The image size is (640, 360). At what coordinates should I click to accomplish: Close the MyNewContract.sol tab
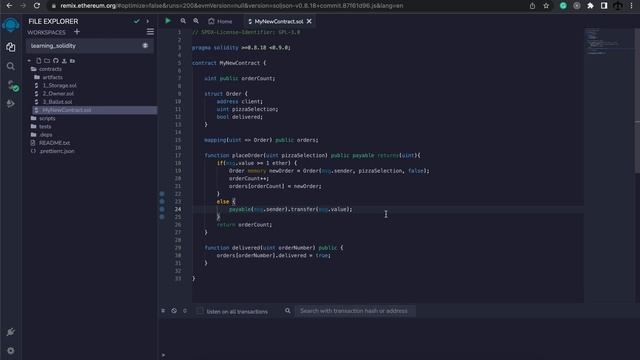tap(309, 21)
